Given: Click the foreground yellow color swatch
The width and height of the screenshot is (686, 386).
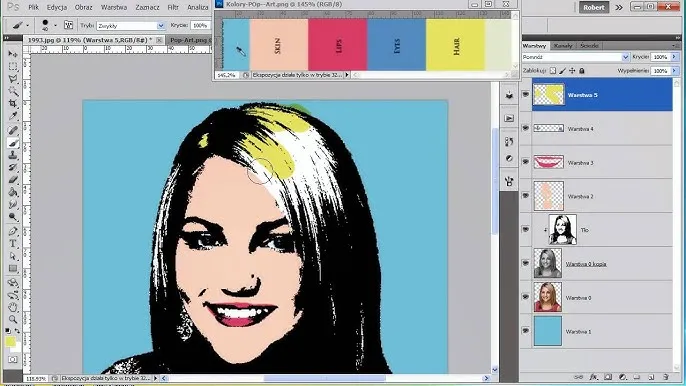Looking at the screenshot, I should (10, 342).
